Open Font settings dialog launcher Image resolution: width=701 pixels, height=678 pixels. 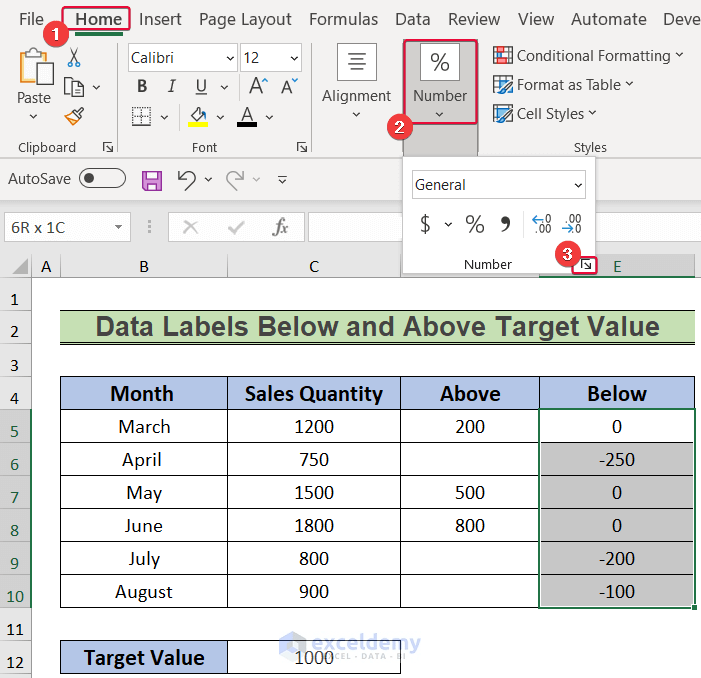click(302, 147)
